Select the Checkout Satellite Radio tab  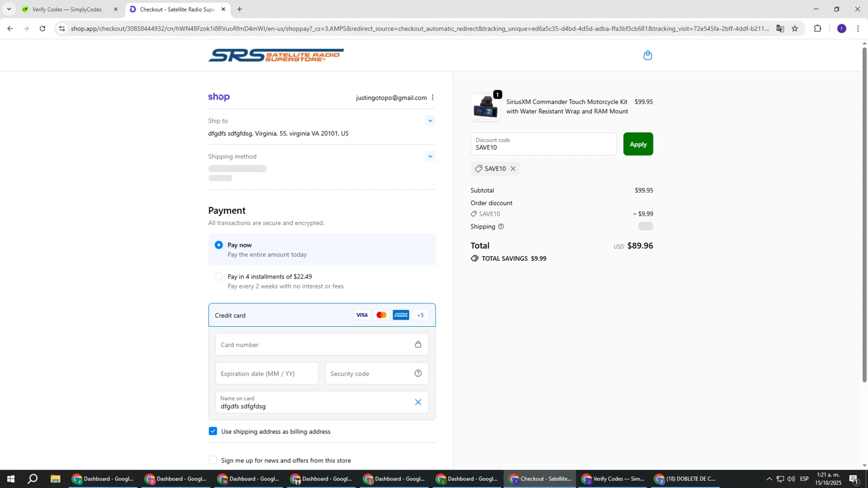point(177,9)
